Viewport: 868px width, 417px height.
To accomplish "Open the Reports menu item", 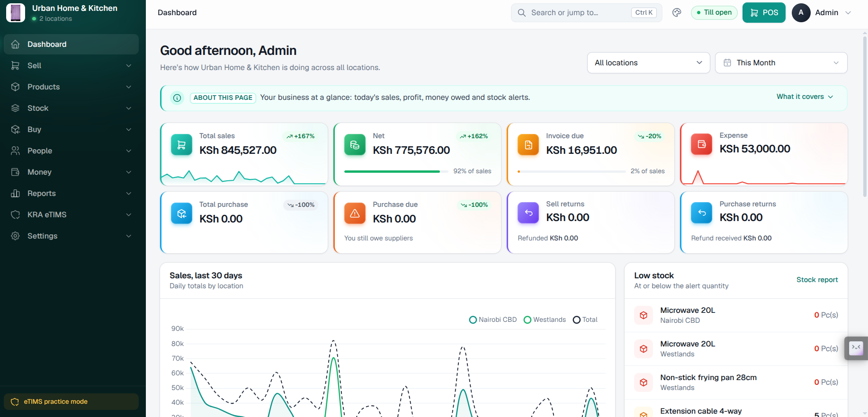I will point(71,194).
